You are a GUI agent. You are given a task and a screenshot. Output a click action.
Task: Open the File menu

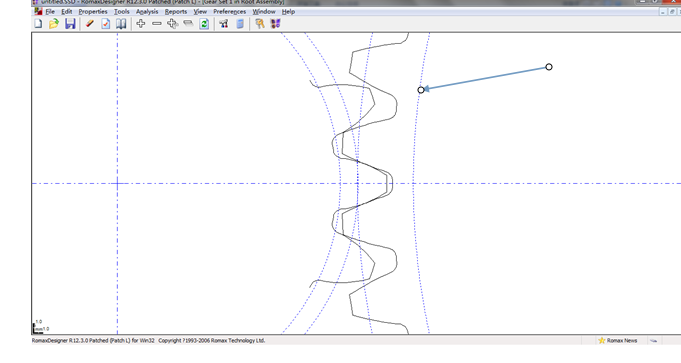click(50, 12)
